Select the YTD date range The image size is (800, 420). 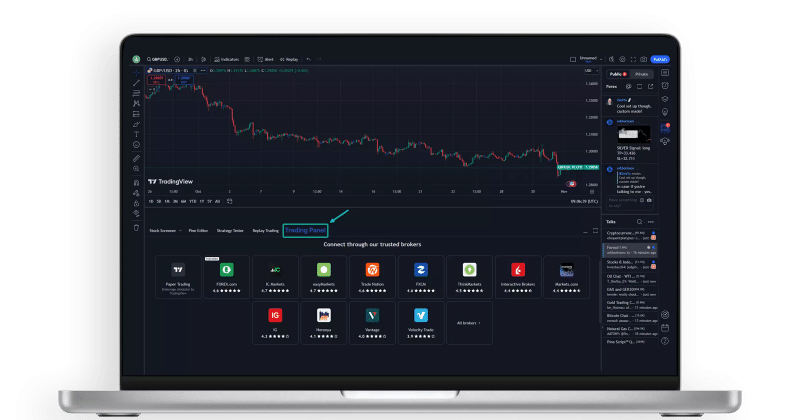[x=192, y=201]
